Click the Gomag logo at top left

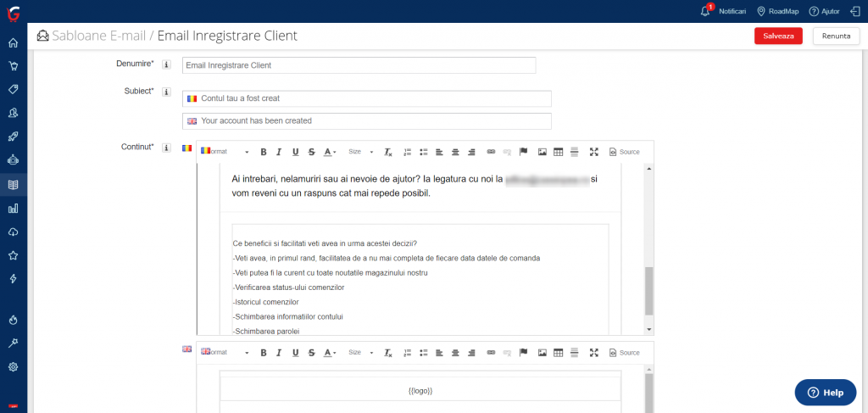point(12,12)
